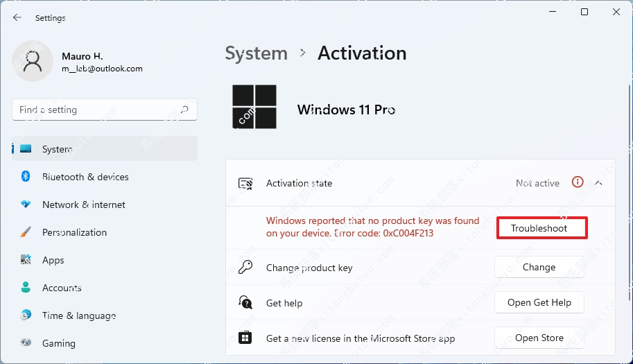Viewport: 633px width, 364px height.
Task: Focus the Find a setting search box
Action: tap(97, 110)
